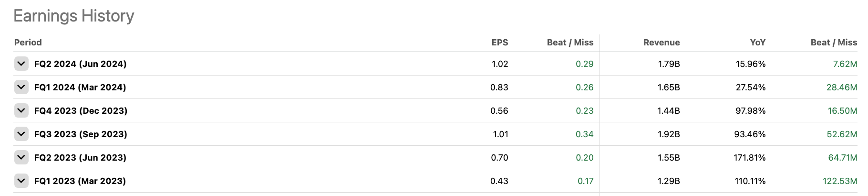This screenshot has height=196, width=868.
Task: Click the 1.02 EPS value
Action: (500, 64)
